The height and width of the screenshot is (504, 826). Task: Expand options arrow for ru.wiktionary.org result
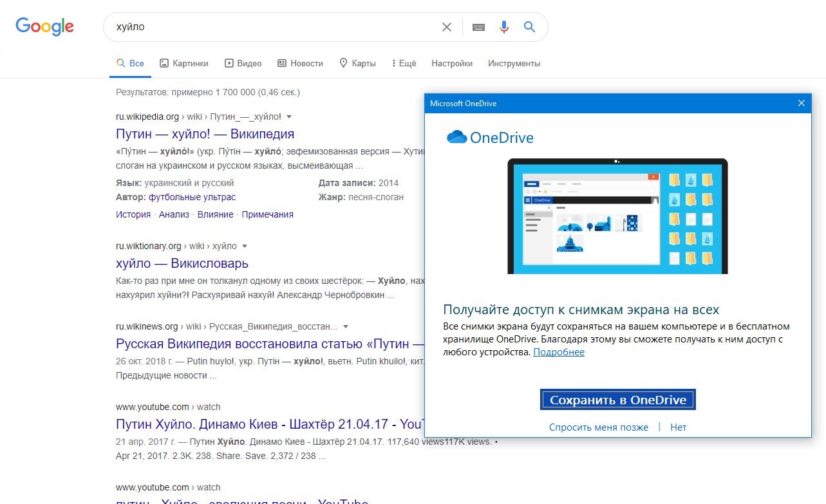pyautogui.click(x=245, y=247)
